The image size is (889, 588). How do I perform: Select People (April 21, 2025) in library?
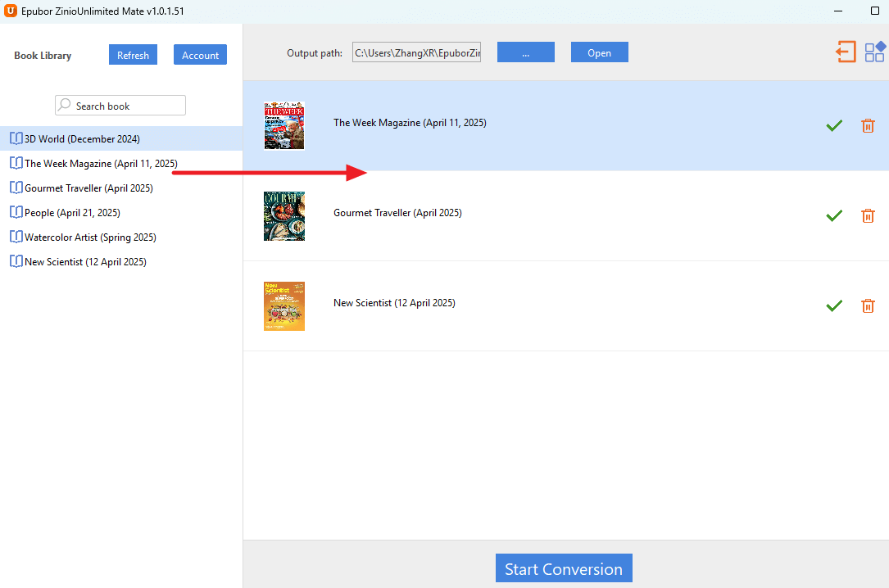point(121,212)
